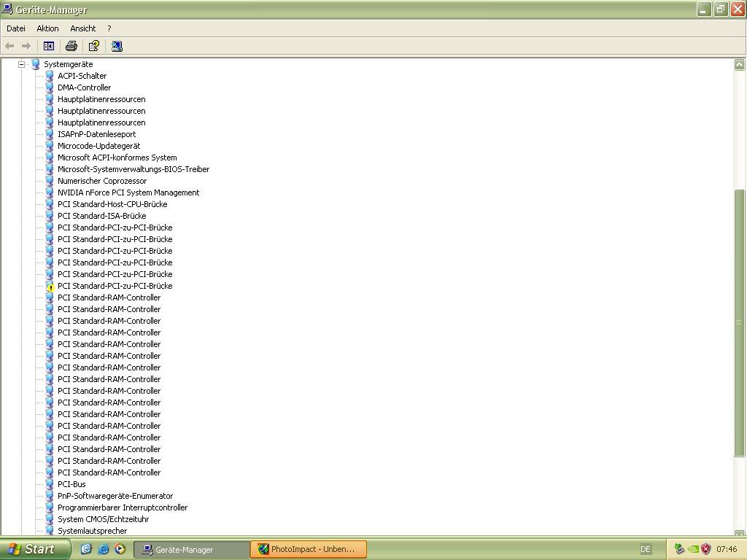Click the taskbar clock 07:46
The height and width of the screenshot is (560, 747).
727,549
